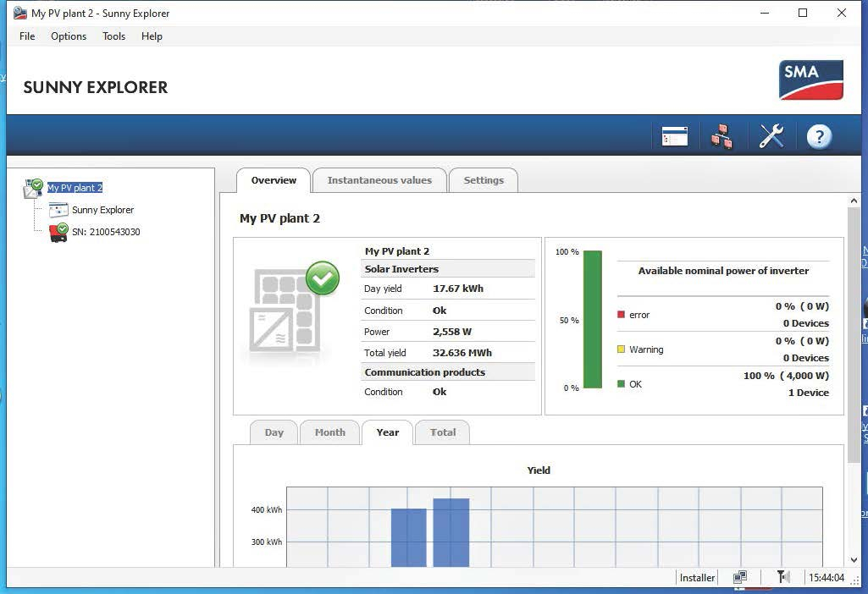Minimize the Sunny Explorer window
The image size is (868, 594).
(x=765, y=13)
